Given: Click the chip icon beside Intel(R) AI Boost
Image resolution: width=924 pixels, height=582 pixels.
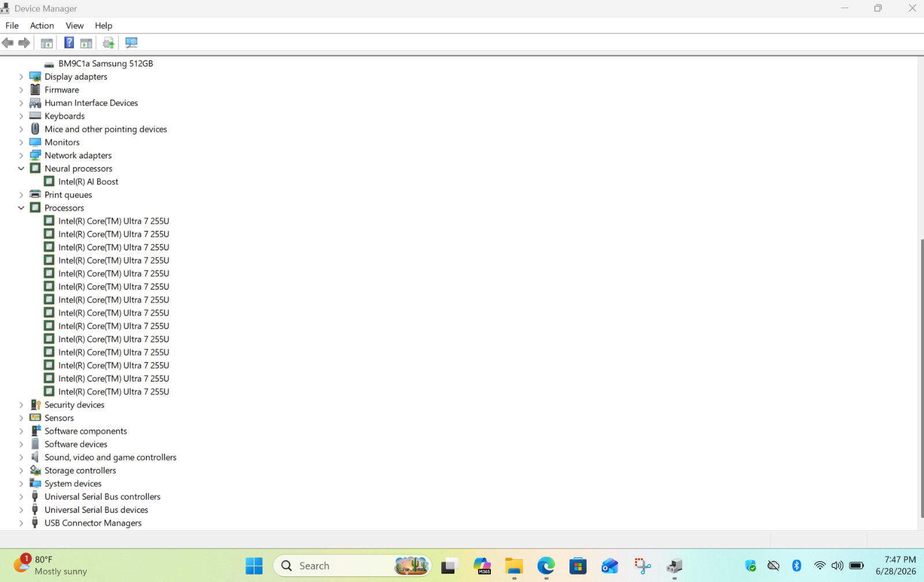Looking at the screenshot, I should click(49, 181).
